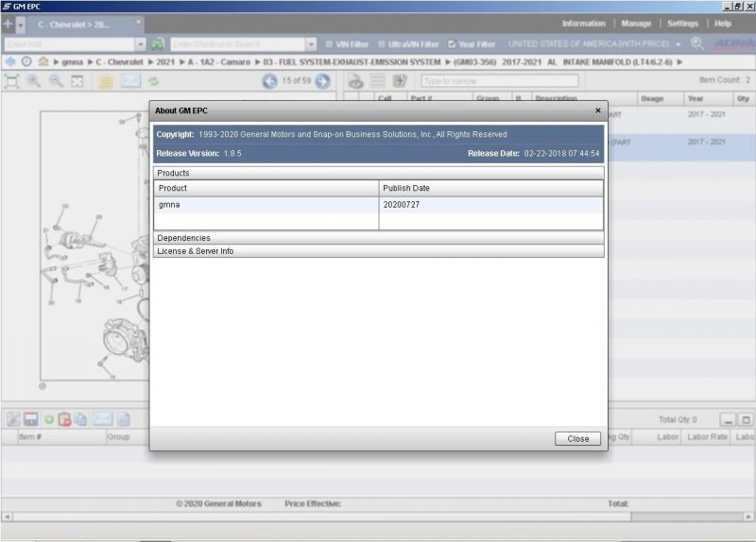Open the Manage menu
Screen dimensions: 756x542
636,23
